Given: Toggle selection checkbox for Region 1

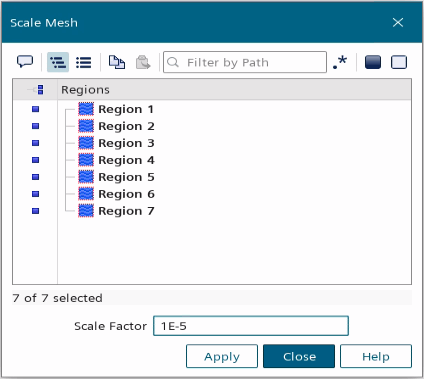Looking at the screenshot, I should pos(36,109).
